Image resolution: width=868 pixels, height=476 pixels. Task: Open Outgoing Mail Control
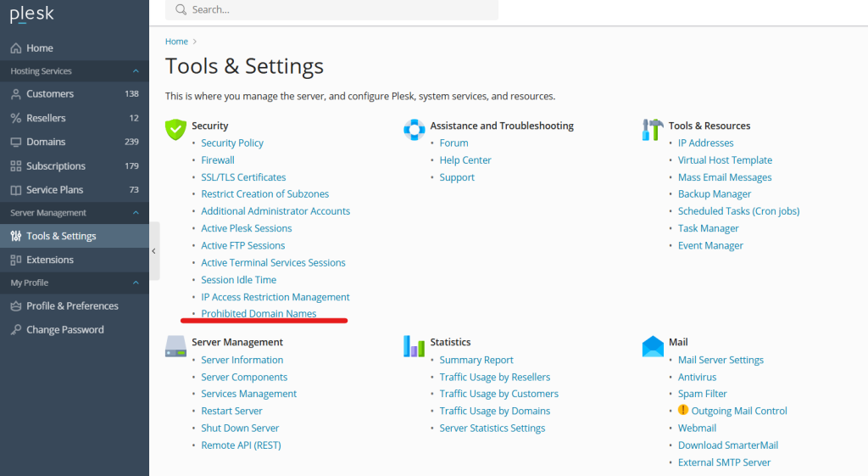coord(739,411)
